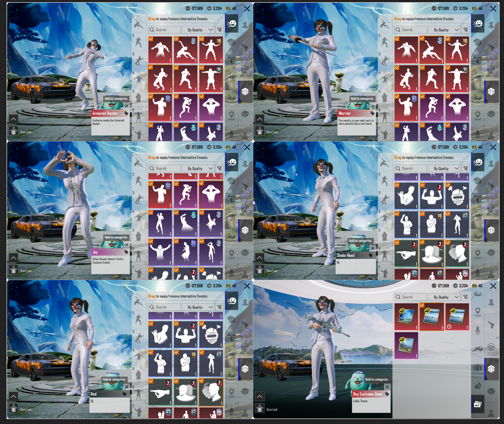Toggle the checkmark on Warrior panel's badge-10 emote
Screen dimensions: 504x424
pos(448,39)
